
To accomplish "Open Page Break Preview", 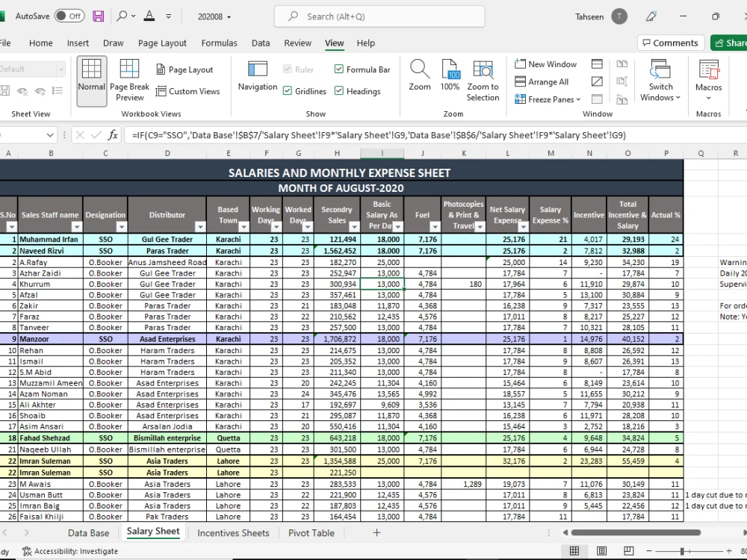I will [129, 81].
